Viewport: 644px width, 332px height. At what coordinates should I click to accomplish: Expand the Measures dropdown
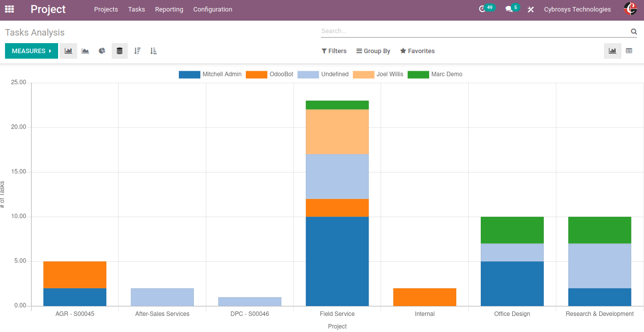point(32,51)
